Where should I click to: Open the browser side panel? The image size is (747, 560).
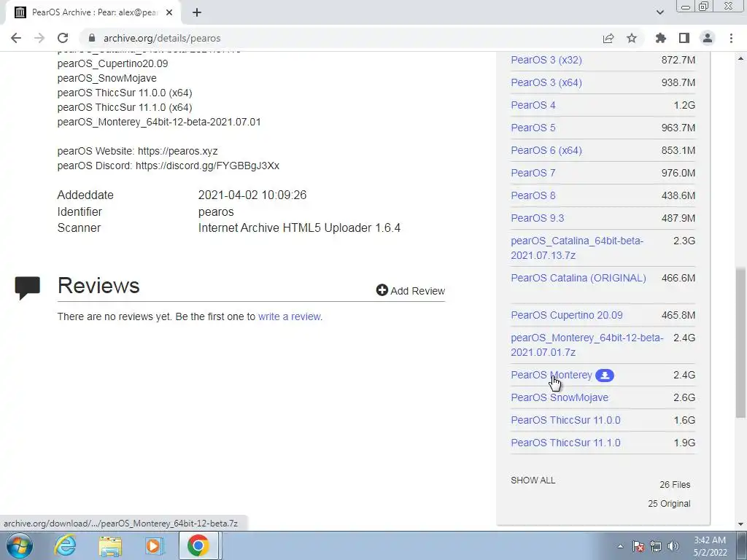point(684,38)
